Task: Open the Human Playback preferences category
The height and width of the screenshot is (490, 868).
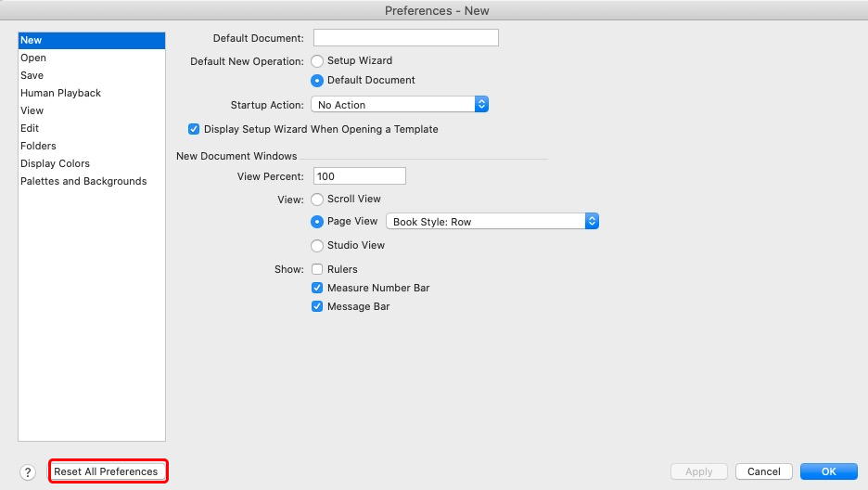Action: tap(61, 93)
